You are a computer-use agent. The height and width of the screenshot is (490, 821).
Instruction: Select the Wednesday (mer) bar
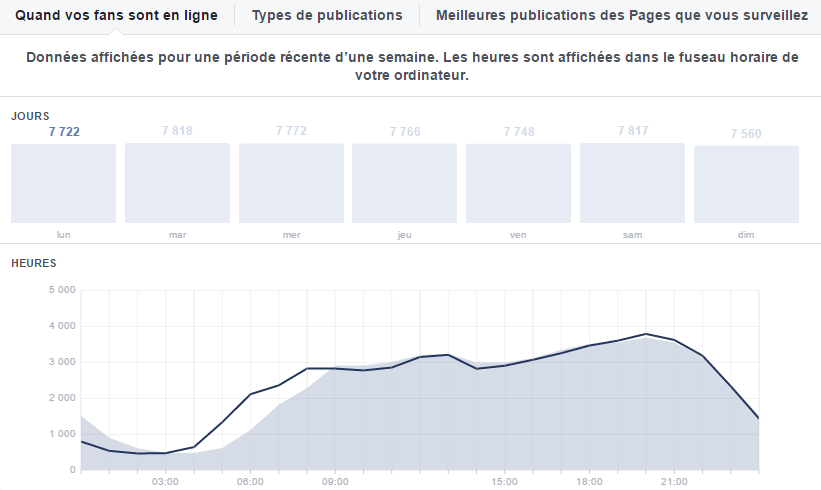pos(291,183)
